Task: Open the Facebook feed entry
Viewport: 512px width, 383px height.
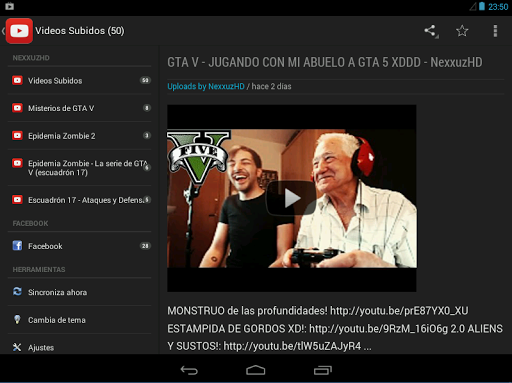Action: (x=79, y=246)
